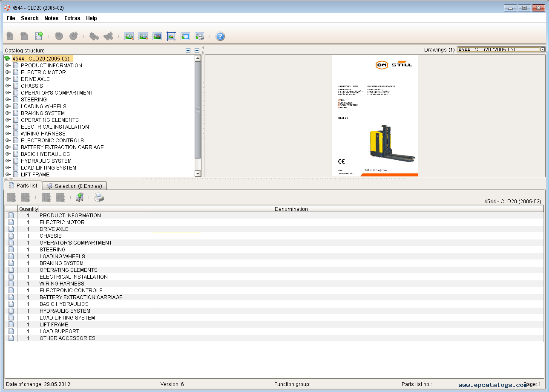Select STEERING in the catalog tree
Screen dimensions: 549x392
[34, 100]
